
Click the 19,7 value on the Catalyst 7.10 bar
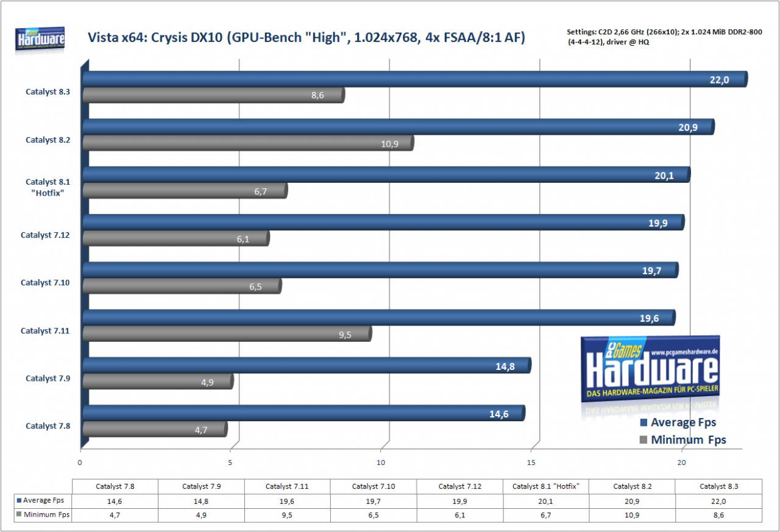pos(651,271)
